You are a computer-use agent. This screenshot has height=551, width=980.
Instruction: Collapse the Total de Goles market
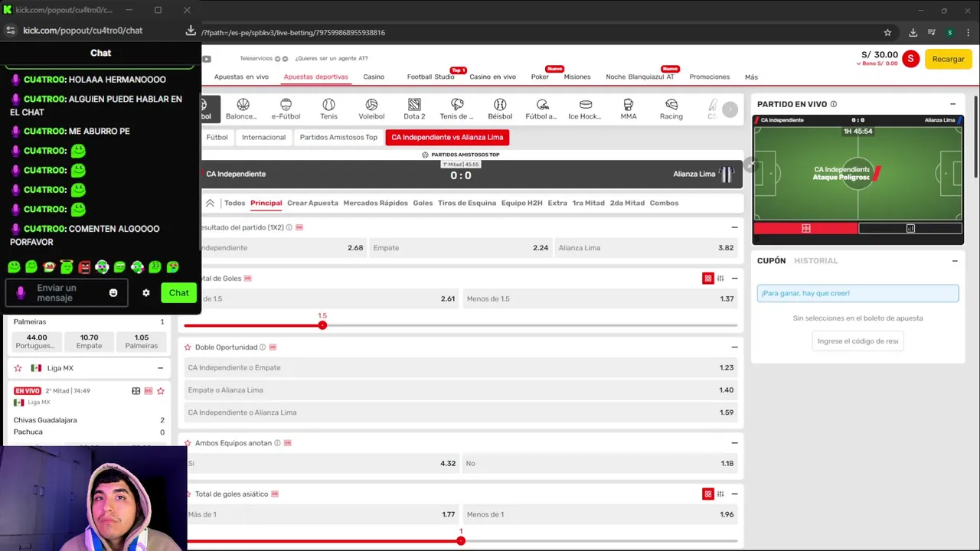pos(734,279)
